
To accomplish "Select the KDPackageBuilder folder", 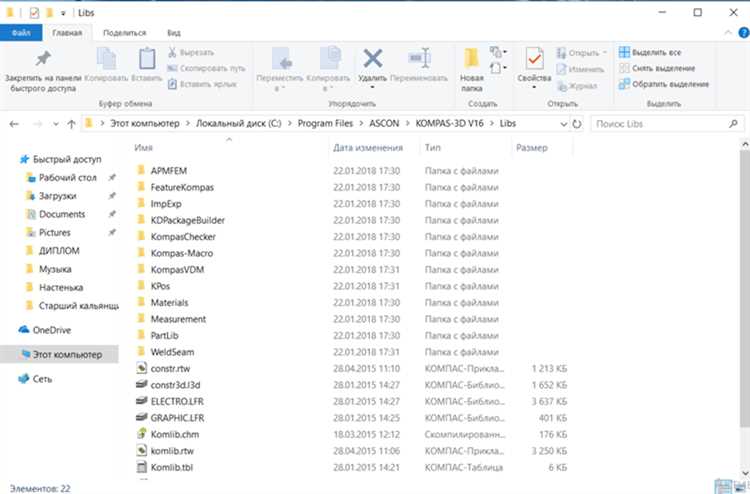I will coord(188,220).
